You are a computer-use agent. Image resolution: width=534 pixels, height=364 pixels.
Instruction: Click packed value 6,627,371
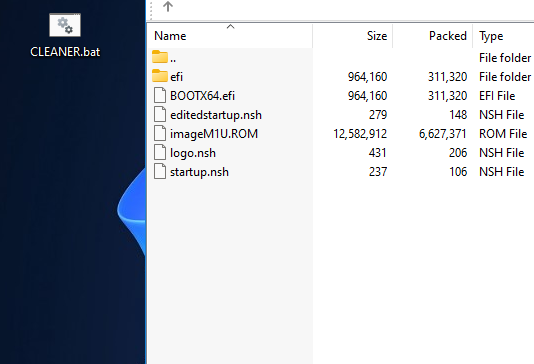point(442,134)
